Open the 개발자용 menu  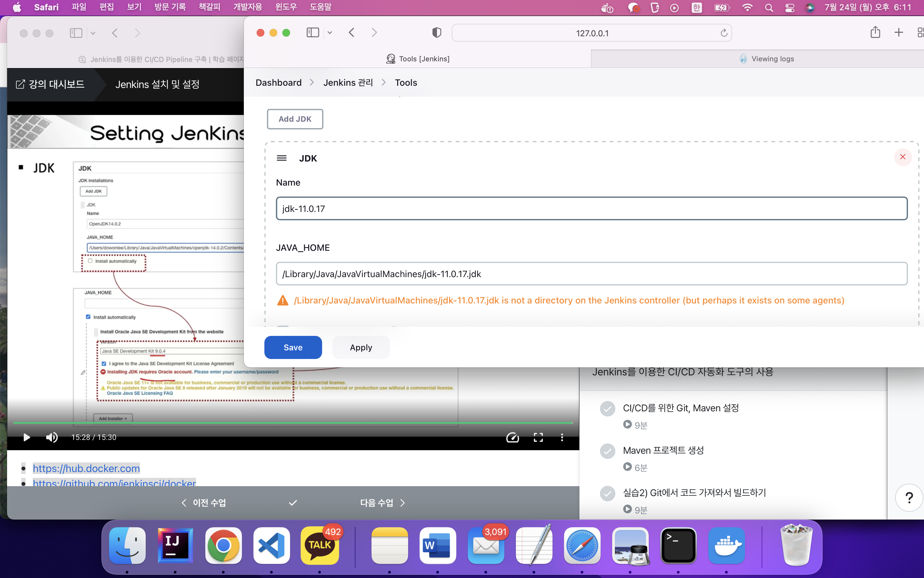pos(248,7)
